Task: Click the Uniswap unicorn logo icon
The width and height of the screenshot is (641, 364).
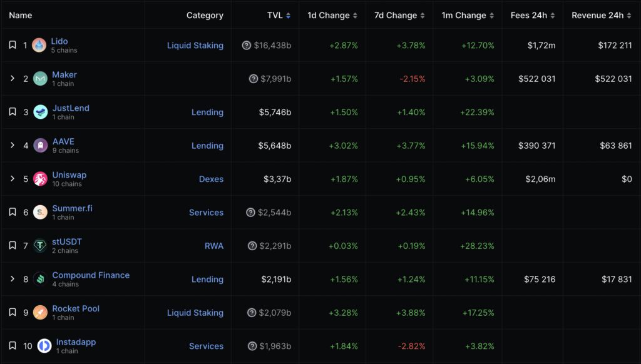Action: click(x=41, y=179)
